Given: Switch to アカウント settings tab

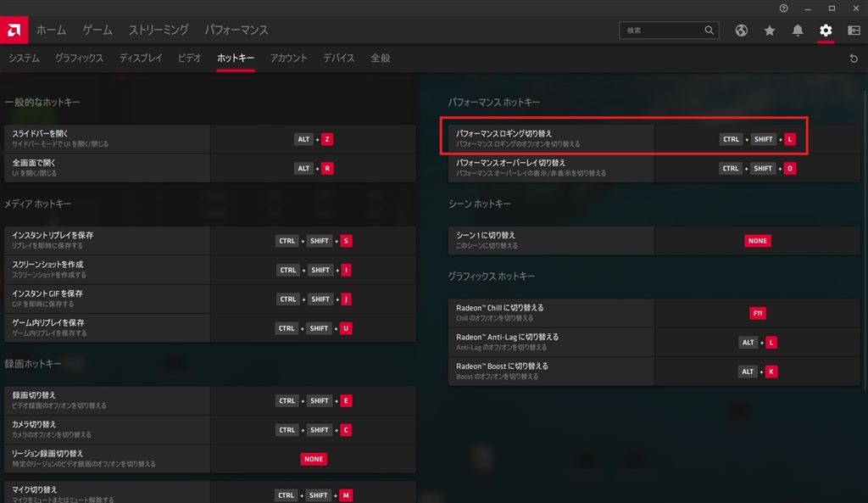Looking at the screenshot, I should pos(288,59).
